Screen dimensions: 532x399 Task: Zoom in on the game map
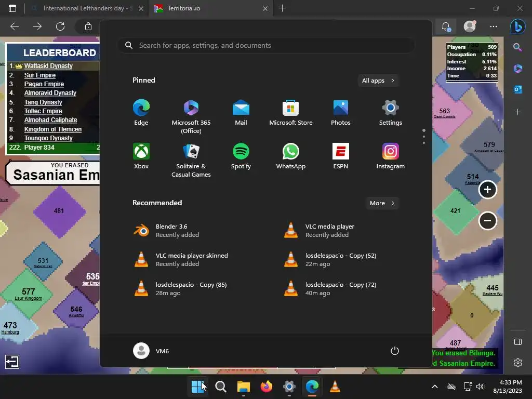tap(487, 190)
